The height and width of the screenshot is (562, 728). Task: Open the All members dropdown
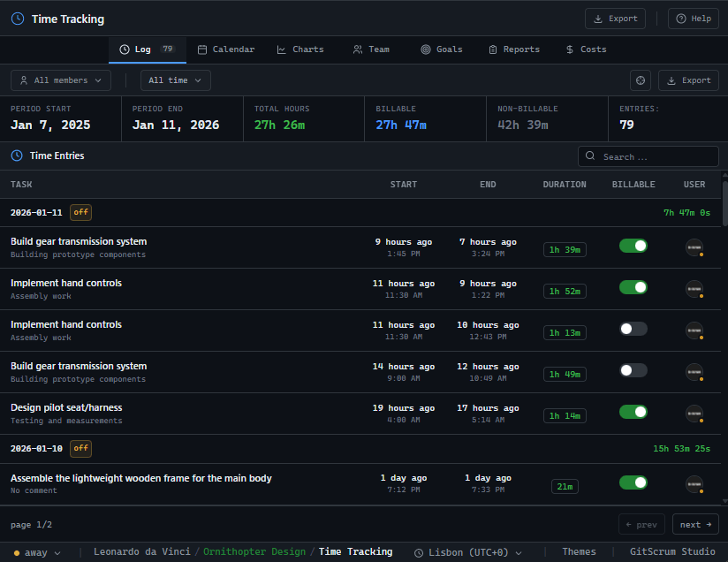coord(60,80)
